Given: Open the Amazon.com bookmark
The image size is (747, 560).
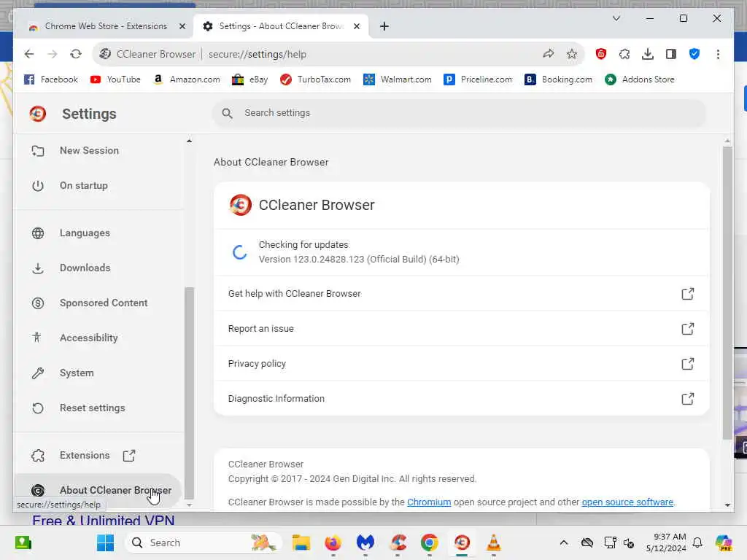Looking at the screenshot, I should [186, 79].
